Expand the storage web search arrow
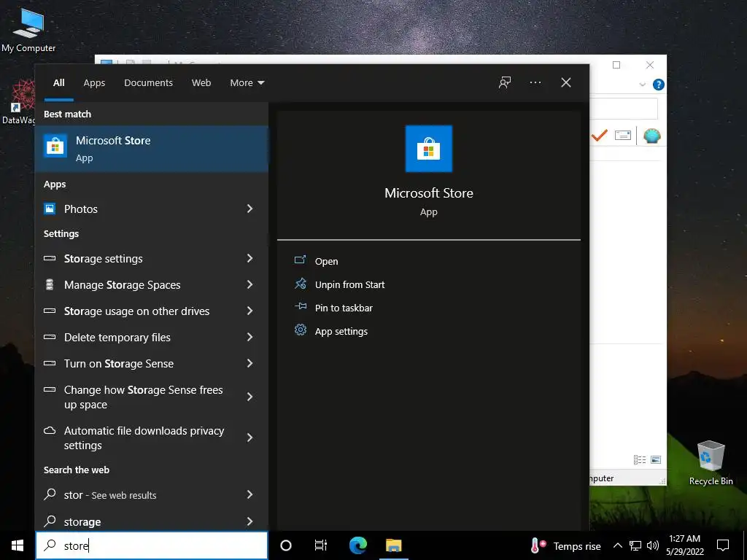This screenshot has width=747, height=560. tap(249, 521)
